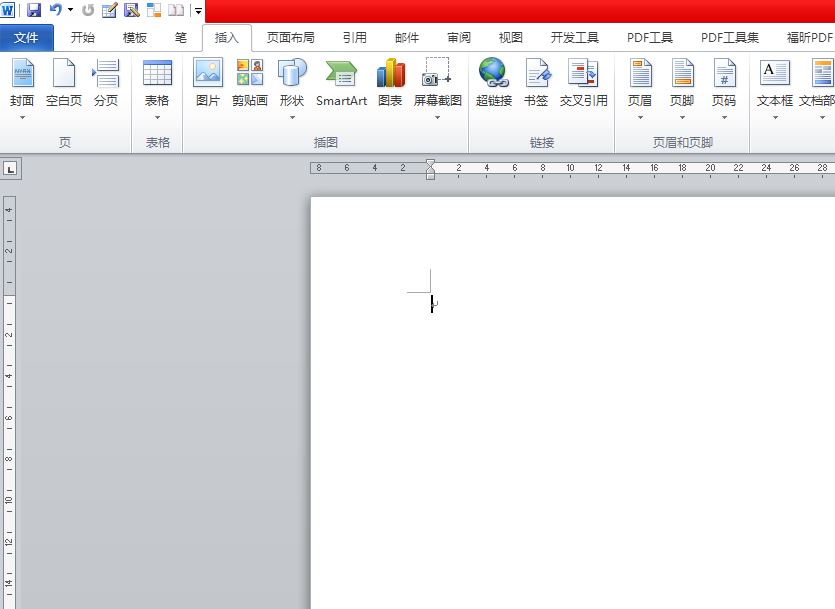Insert a blank page with 空白页
This screenshot has width=835, height=609.
click(63, 85)
